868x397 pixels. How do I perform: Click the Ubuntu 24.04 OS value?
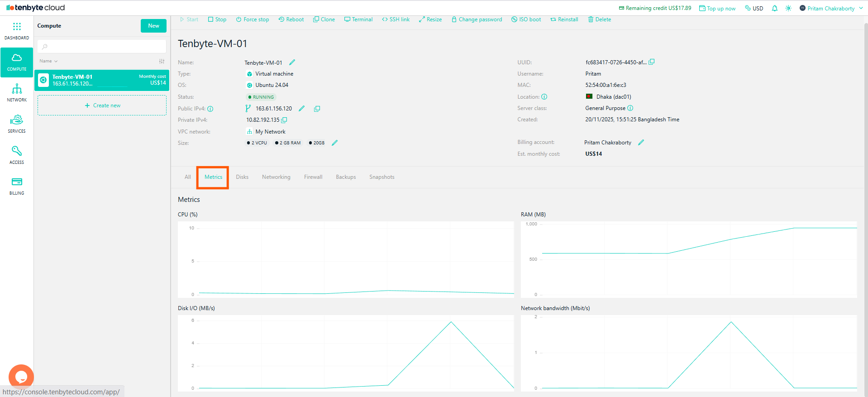click(x=272, y=85)
